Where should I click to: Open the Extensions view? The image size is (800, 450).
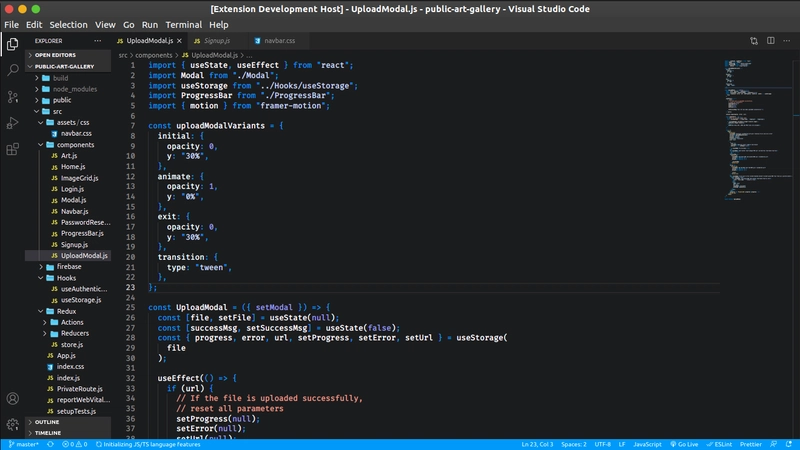coord(13,149)
